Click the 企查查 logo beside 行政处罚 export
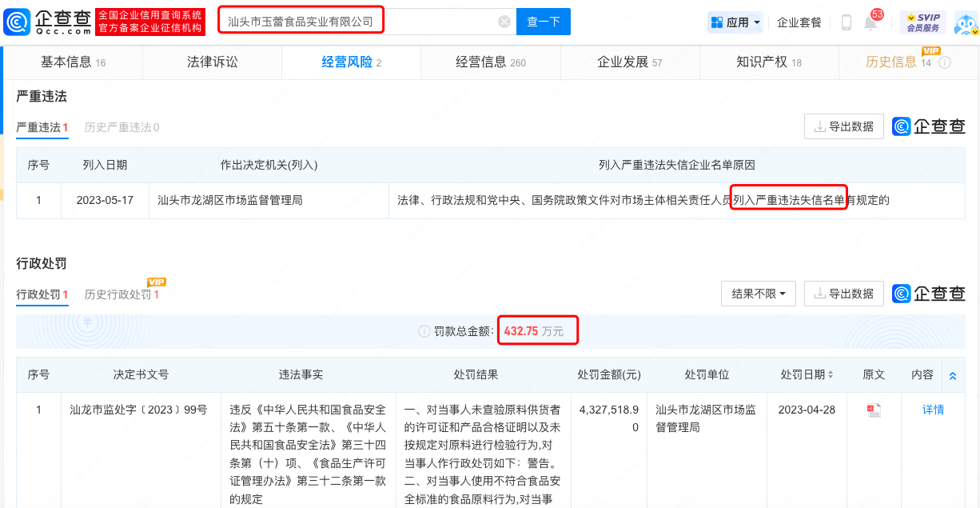 click(929, 294)
